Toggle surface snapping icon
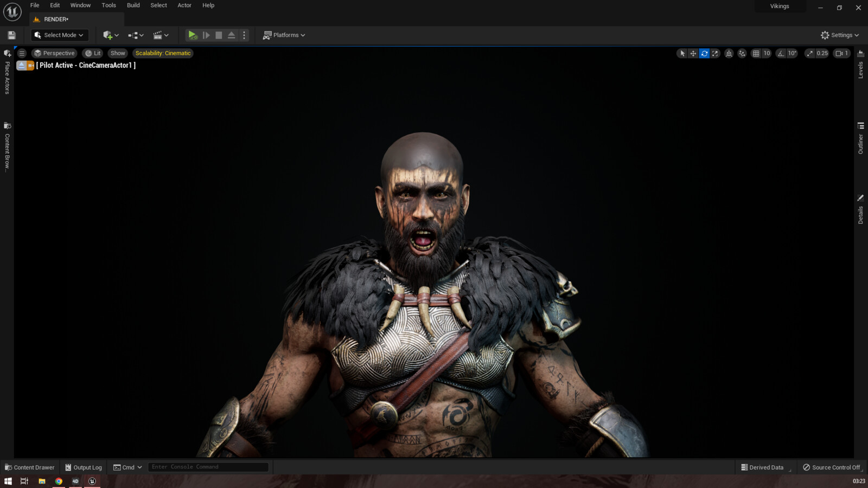 click(742, 53)
